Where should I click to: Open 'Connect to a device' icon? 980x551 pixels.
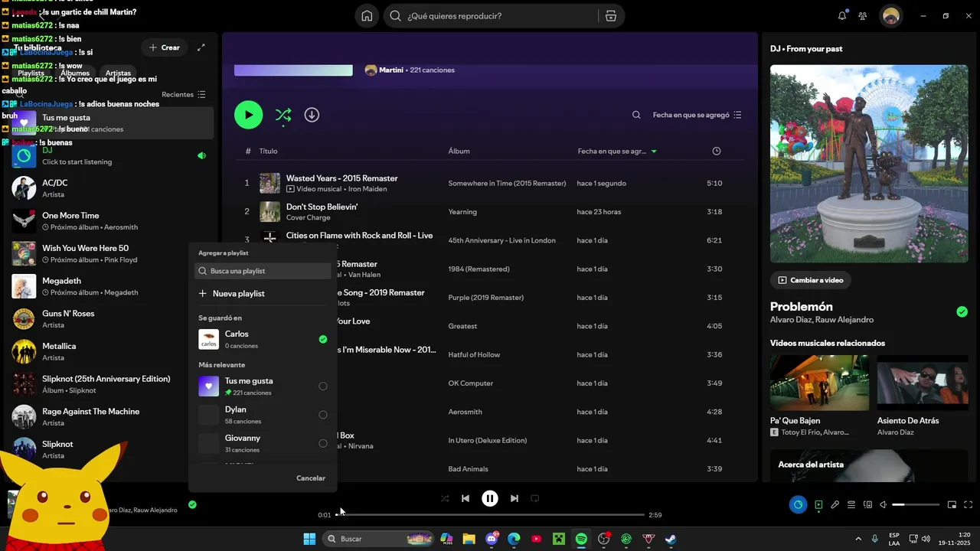(867, 505)
